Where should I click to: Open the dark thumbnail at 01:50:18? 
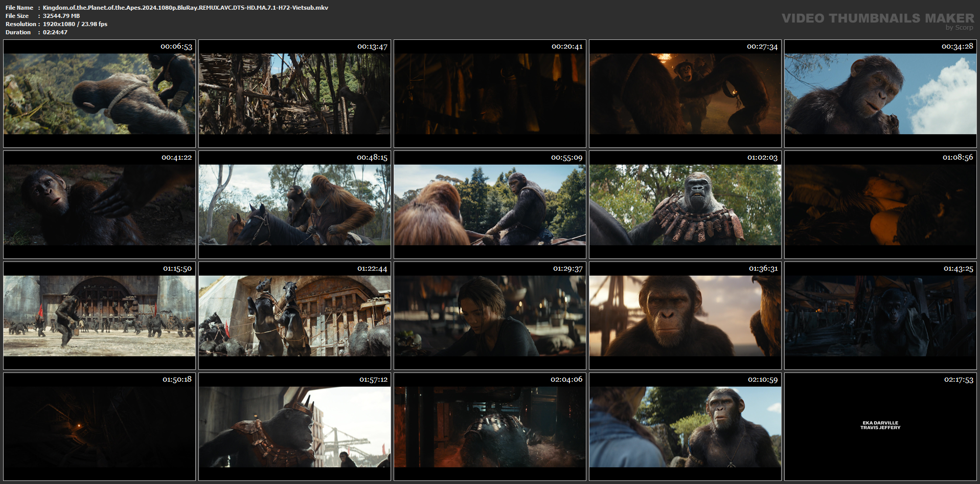coord(99,427)
